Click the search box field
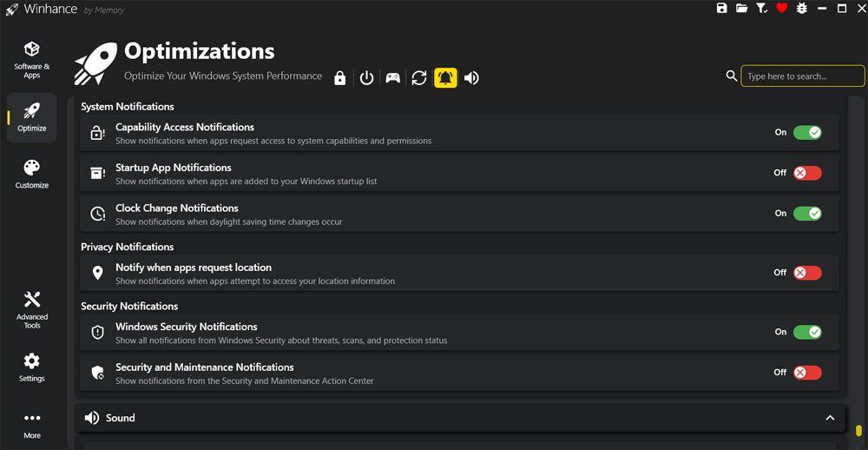 [803, 76]
